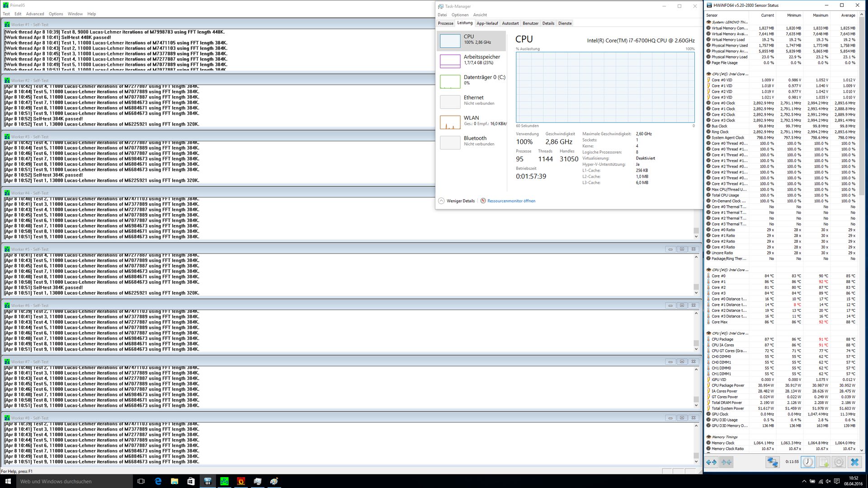Launch Microsoft Edge from taskbar
The width and height of the screenshot is (868, 488).
point(158,481)
